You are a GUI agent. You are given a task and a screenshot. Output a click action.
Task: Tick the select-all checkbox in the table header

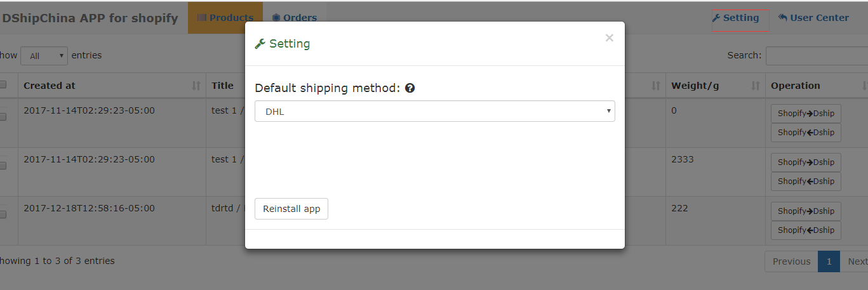pos(3,85)
